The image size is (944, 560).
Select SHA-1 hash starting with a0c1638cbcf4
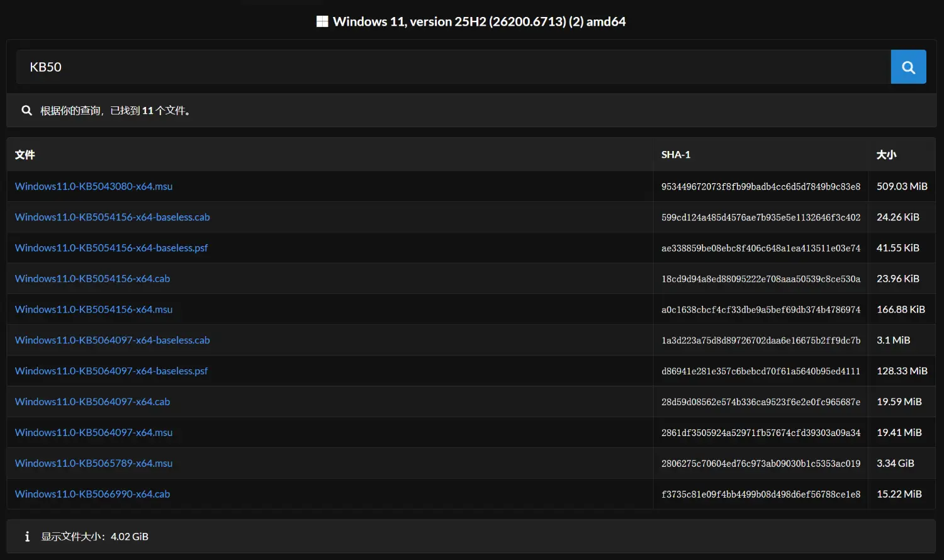[761, 310]
